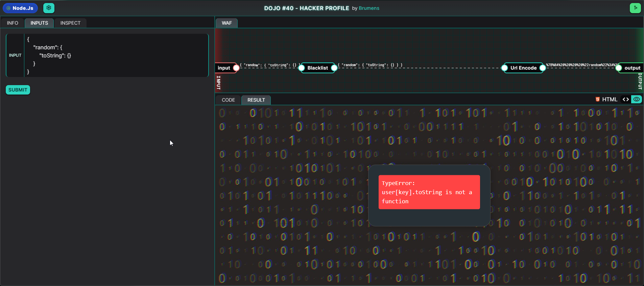This screenshot has height=286, width=644.
Task: Open the INSPECT tab
Action: pos(70,23)
